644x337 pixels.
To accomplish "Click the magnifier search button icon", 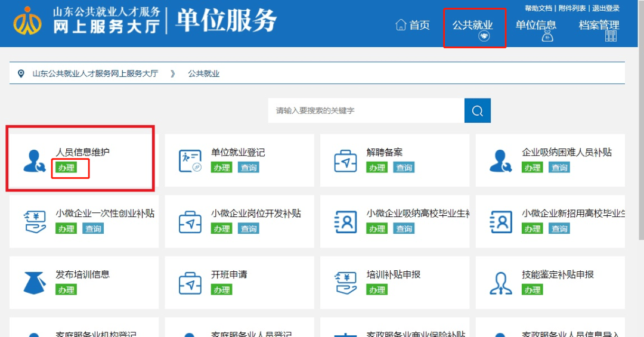I will [x=477, y=110].
